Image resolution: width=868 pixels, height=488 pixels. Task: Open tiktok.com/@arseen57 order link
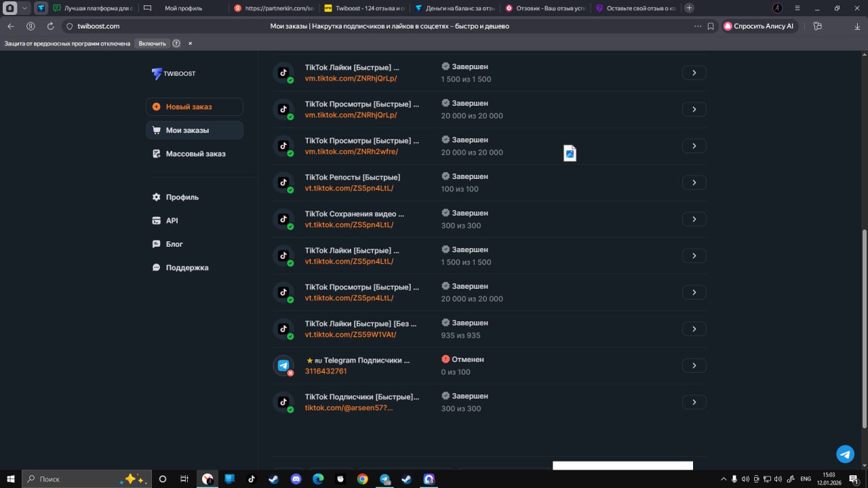(x=349, y=408)
